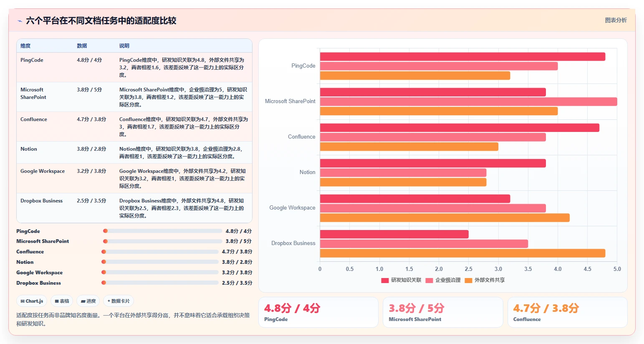Click the 进度 chip

click(88, 301)
